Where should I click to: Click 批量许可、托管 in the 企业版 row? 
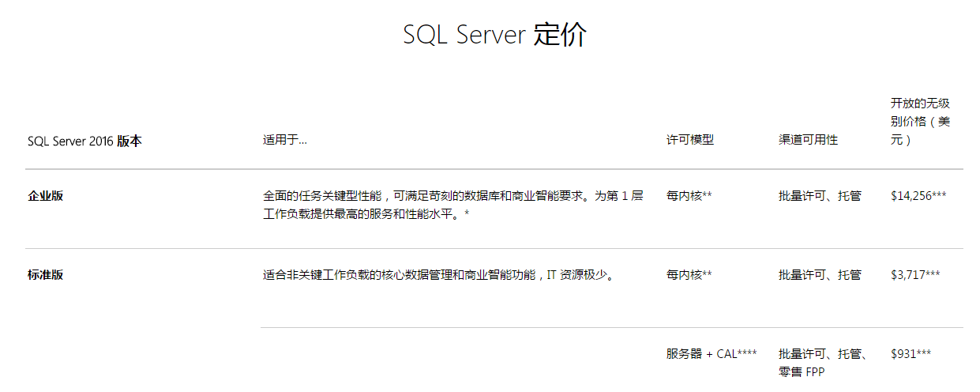[820, 196]
